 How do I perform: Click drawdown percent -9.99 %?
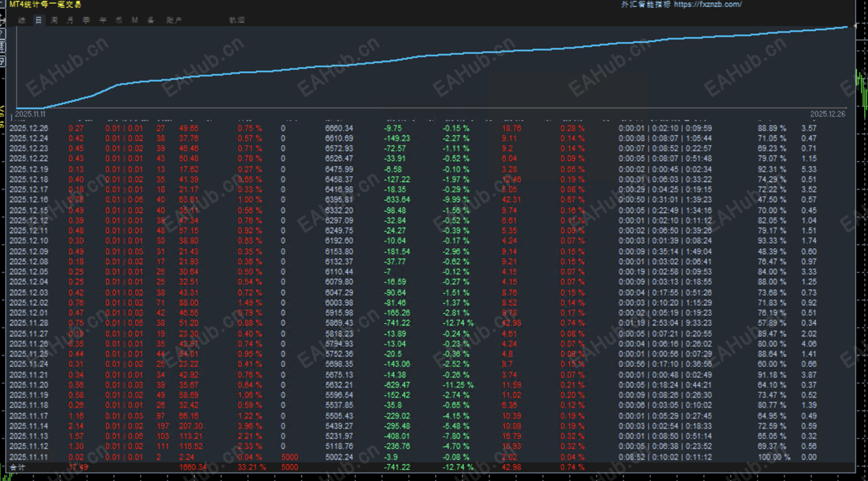[x=456, y=199]
